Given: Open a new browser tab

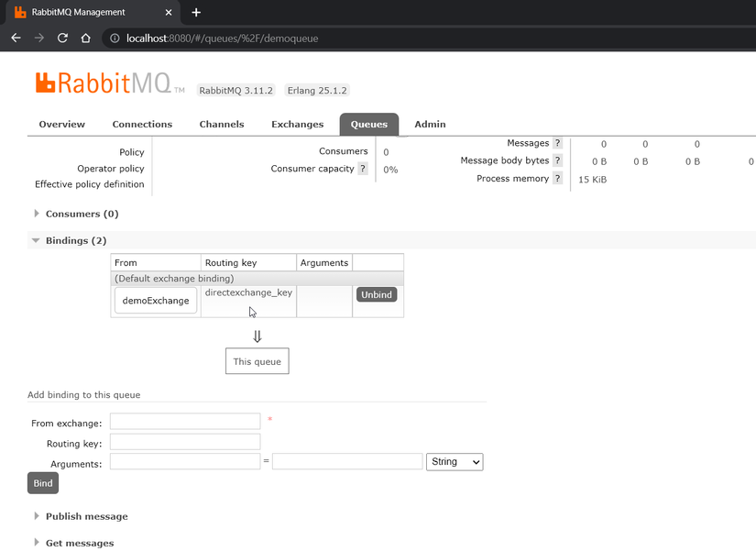Looking at the screenshot, I should (196, 13).
